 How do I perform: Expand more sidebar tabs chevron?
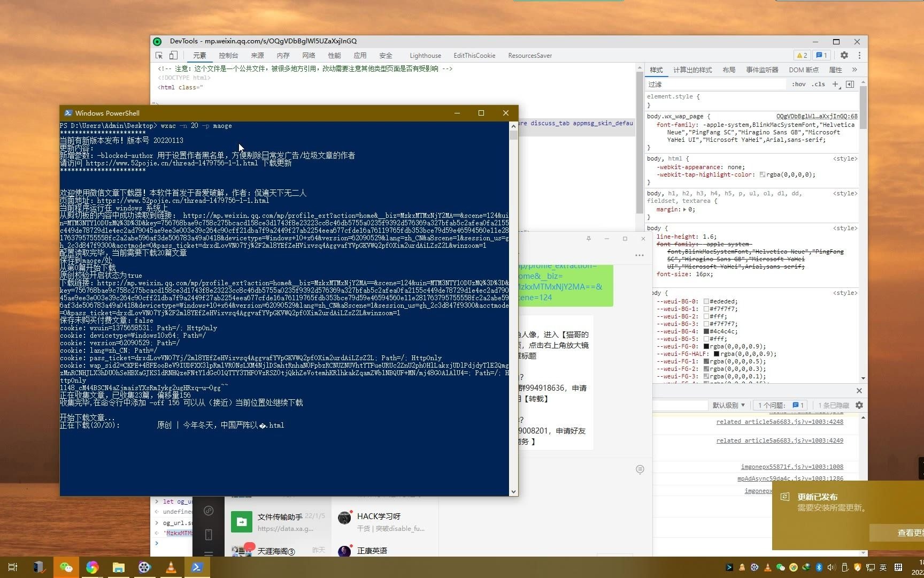pyautogui.click(x=854, y=70)
